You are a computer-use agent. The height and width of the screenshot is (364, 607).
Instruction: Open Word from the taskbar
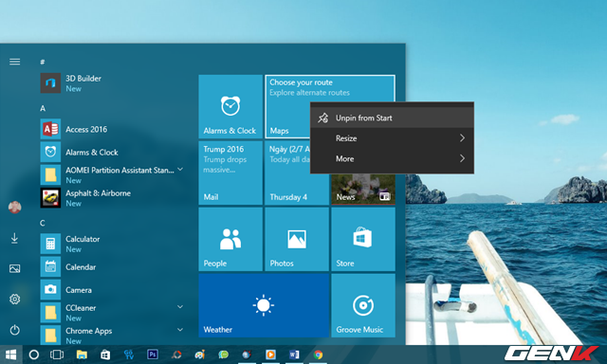click(294, 355)
